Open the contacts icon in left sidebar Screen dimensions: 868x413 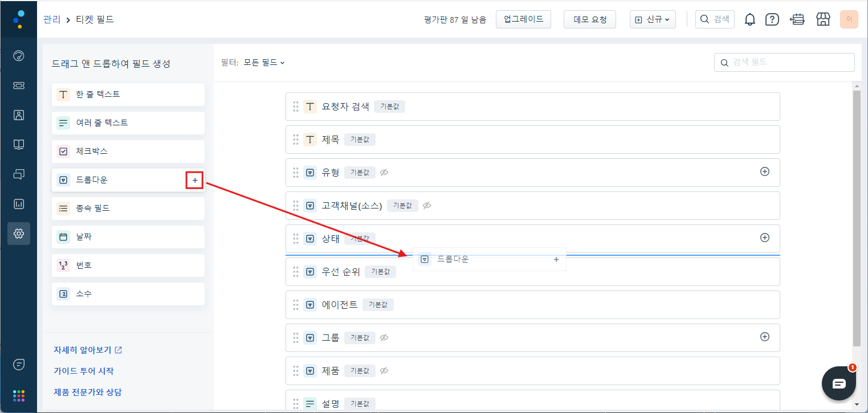19,115
